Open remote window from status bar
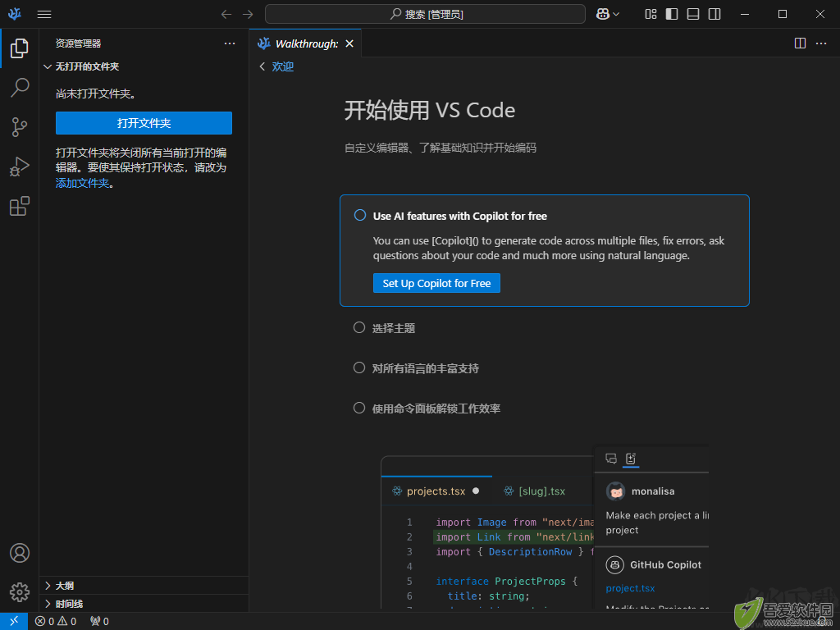 point(14,621)
